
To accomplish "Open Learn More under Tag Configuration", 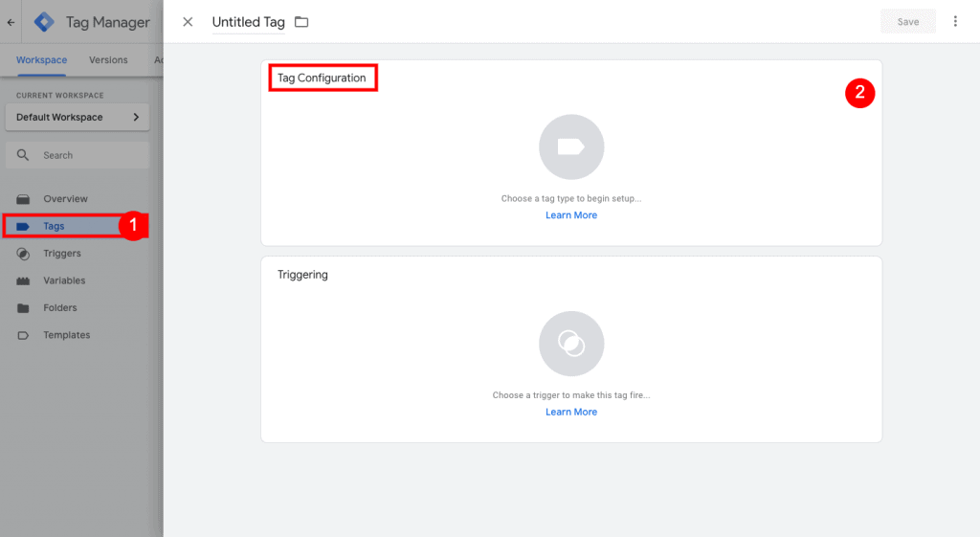I will click(x=571, y=215).
